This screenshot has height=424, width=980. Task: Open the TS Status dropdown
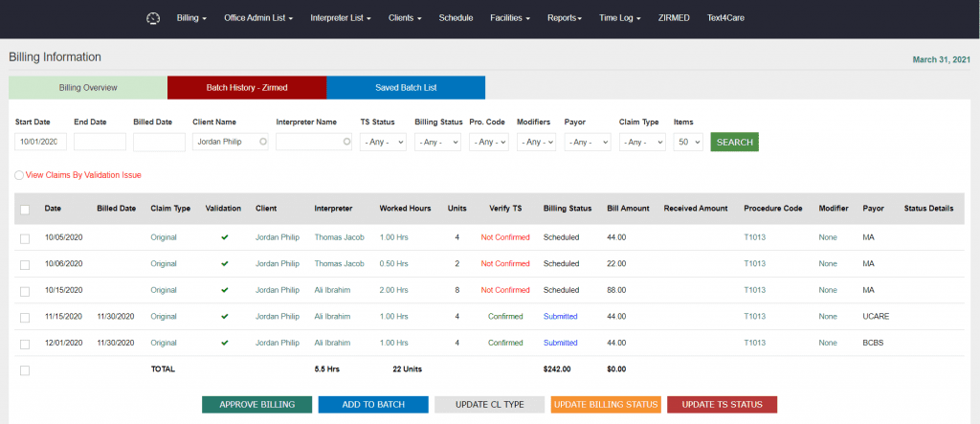[x=383, y=142]
